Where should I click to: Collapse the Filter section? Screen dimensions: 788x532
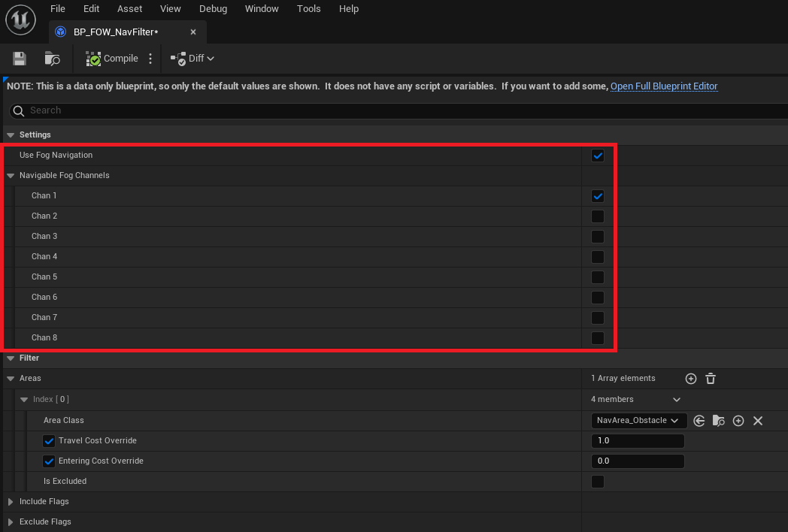[x=11, y=358]
